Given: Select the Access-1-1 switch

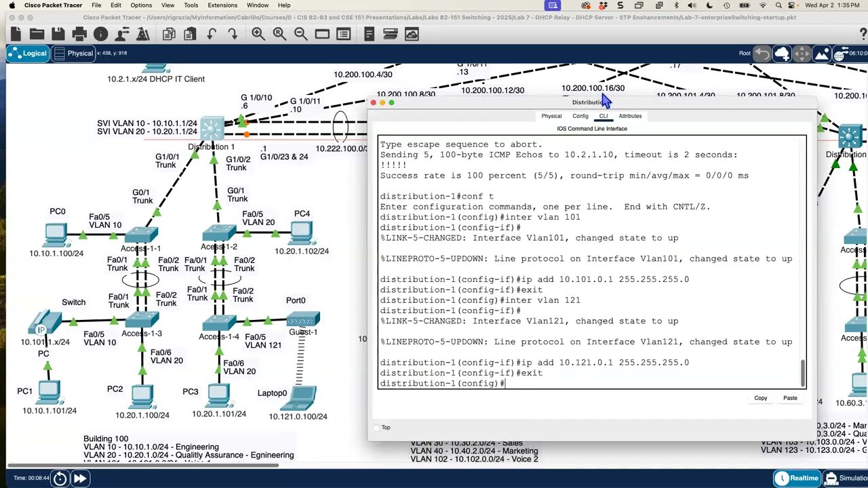Looking at the screenshot, I should [141, 235].
